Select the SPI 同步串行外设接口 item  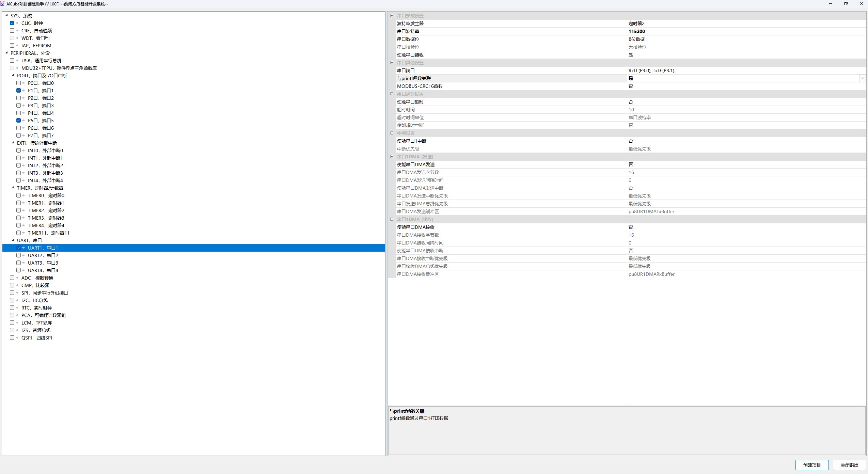(x=45, y=293)
